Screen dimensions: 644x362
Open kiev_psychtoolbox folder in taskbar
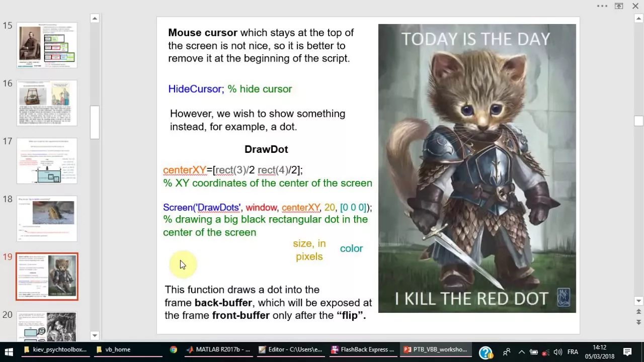(x=55, y=350)
